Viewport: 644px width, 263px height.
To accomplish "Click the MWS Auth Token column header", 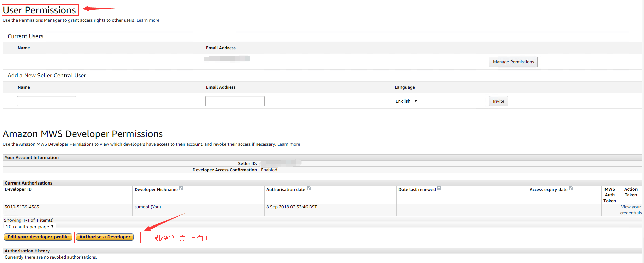I will click(610, 195).
